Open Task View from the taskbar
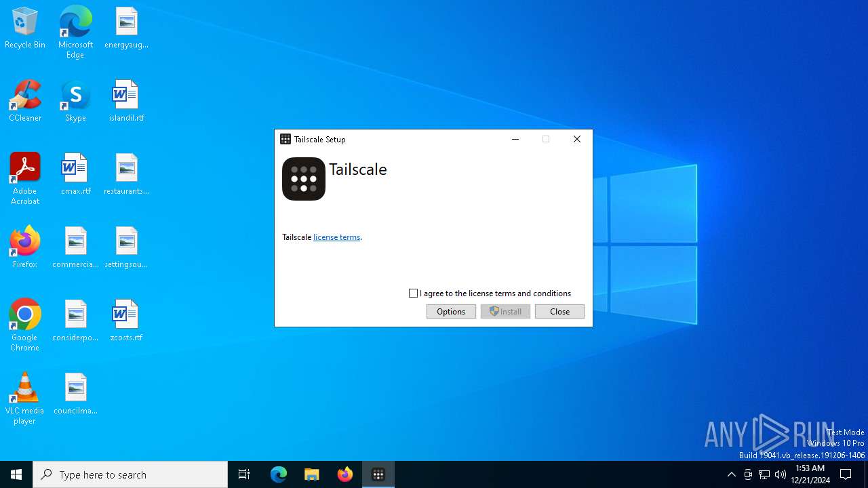868x488 pixels. pos(244,474)
